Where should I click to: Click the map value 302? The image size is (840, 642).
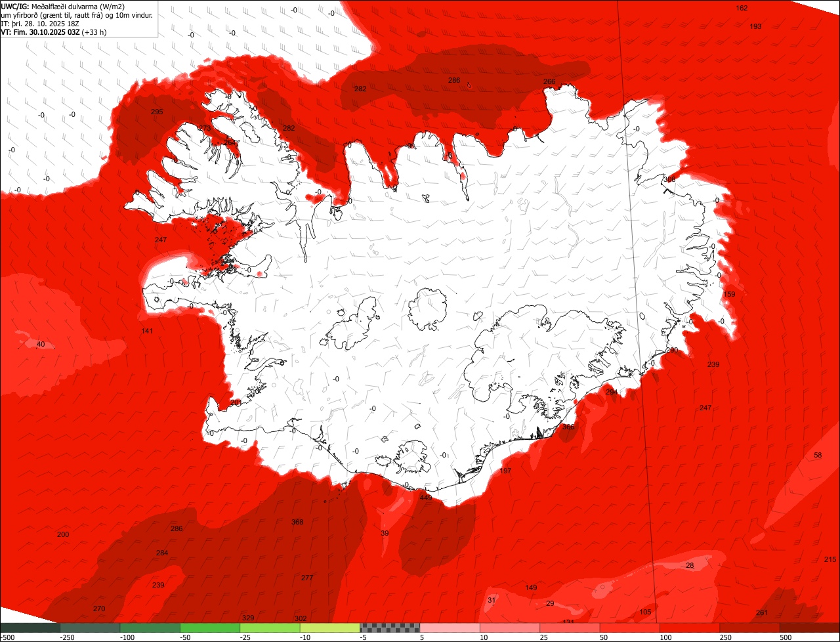point(301,618)
